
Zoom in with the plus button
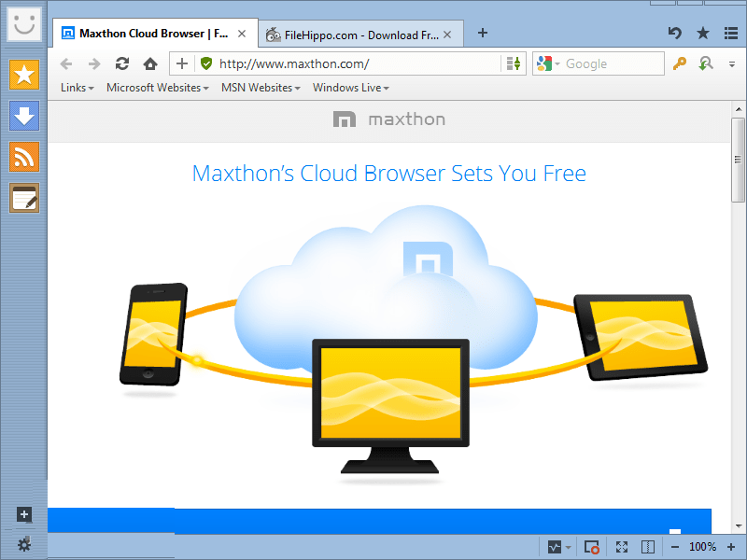[731, 547]
